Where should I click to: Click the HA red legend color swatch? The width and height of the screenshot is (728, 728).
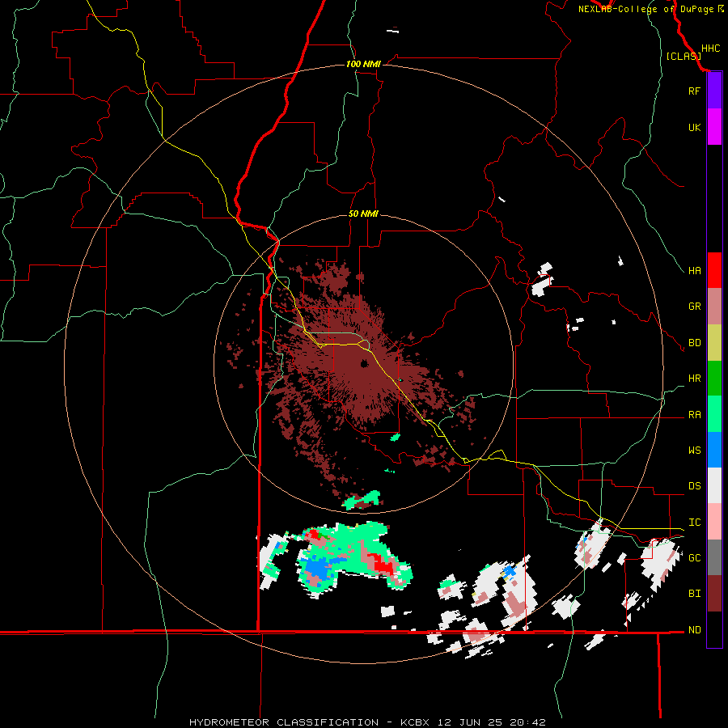[714, 270]
